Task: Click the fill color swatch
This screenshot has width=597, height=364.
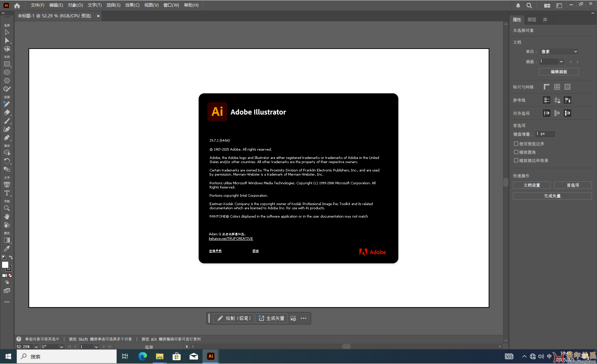Action: pos(5,265)
